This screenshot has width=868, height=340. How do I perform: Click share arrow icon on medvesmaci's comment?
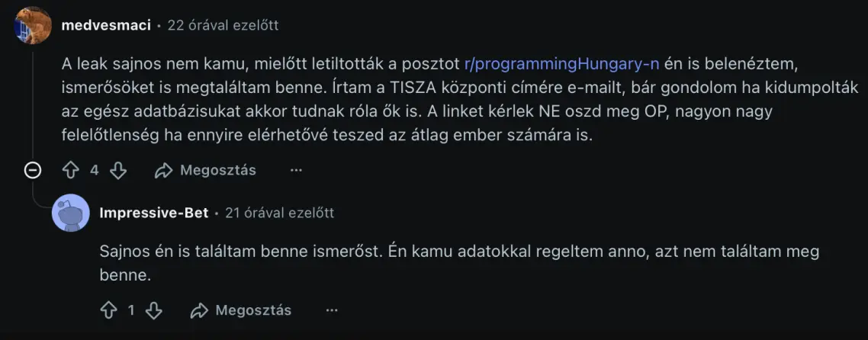pyautogui.click(x=163, y=170)
